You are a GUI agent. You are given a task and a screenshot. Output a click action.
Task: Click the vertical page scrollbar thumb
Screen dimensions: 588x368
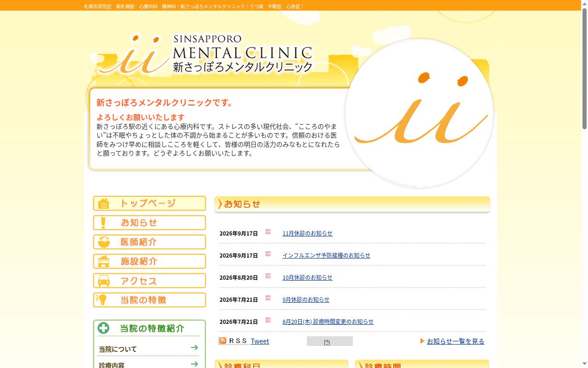coord(584,69)
